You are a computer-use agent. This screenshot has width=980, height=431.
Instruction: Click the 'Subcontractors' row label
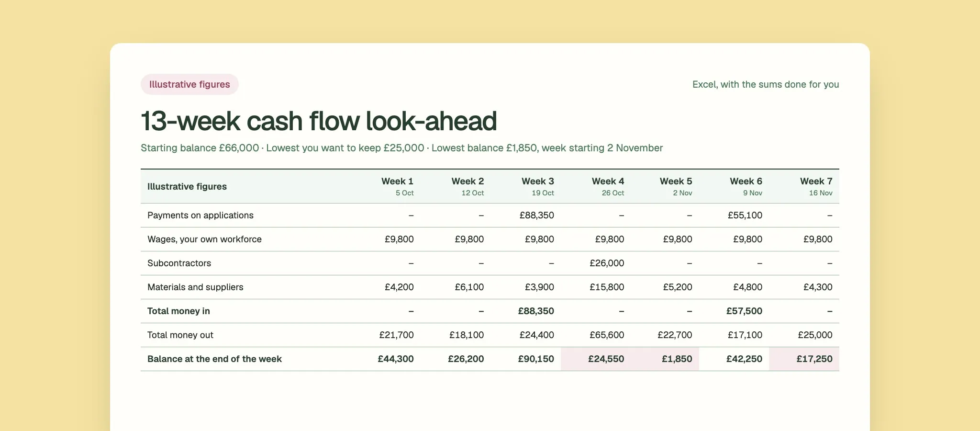click(x=179, y=263)
